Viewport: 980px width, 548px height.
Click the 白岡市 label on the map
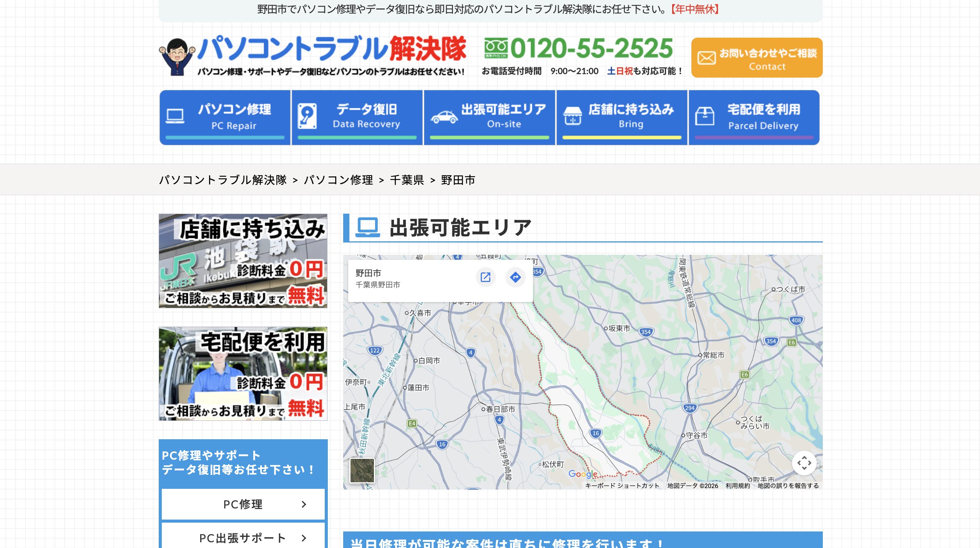tap(429, 360)
